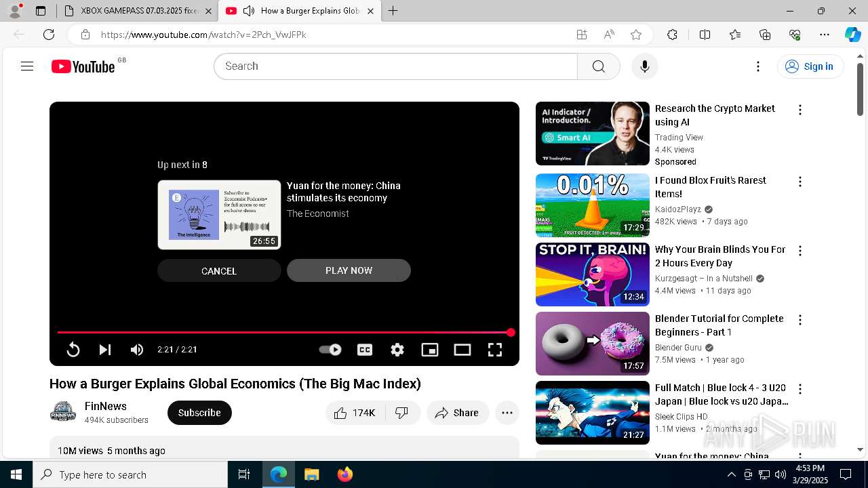Click the video progress bar

pyautogui.click(x=284, y=333)
